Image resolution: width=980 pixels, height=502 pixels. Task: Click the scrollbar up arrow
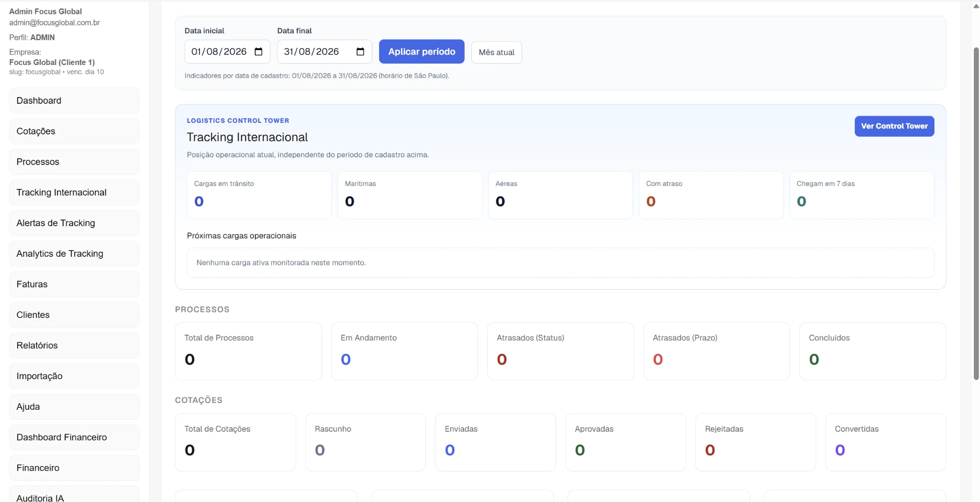tap(976, 6)
